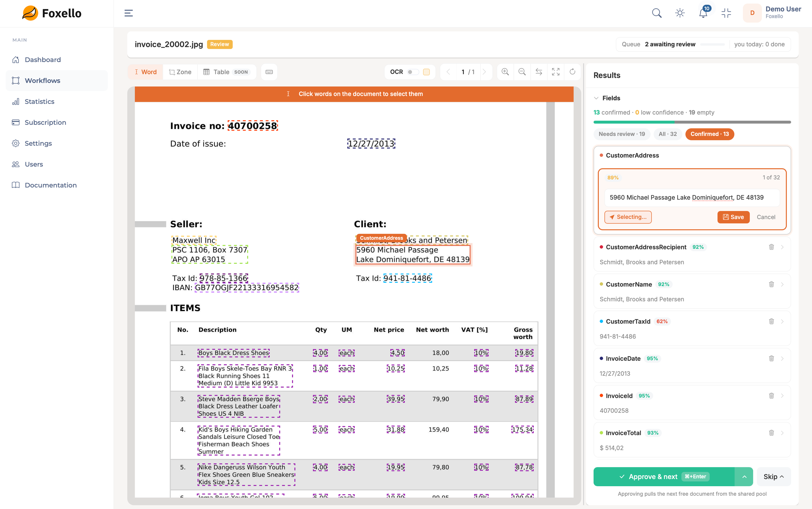Viewport: 812px width, 509px height.
Task: Toggle light/dark theme sun icon
Action: 680,13
